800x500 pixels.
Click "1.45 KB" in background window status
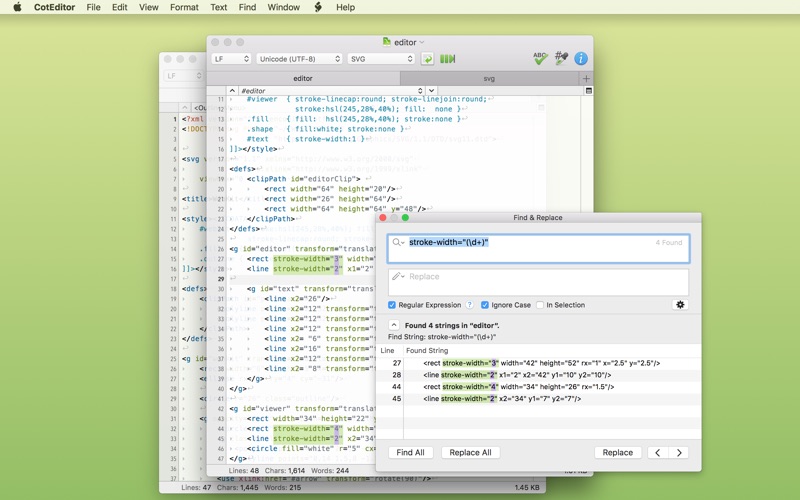tap(527, 488)
